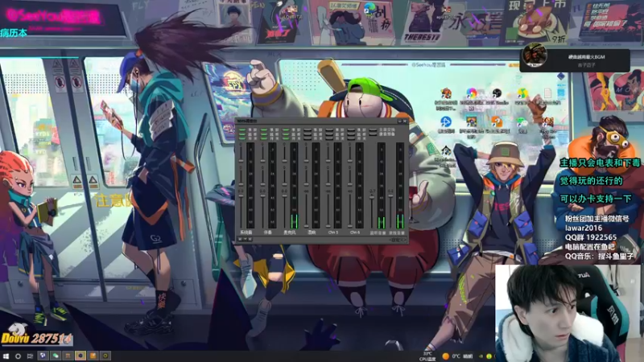Open the small dropdown arrow in mixer footer
Viewport: 644px width, 362px height.
coord(246,239)
